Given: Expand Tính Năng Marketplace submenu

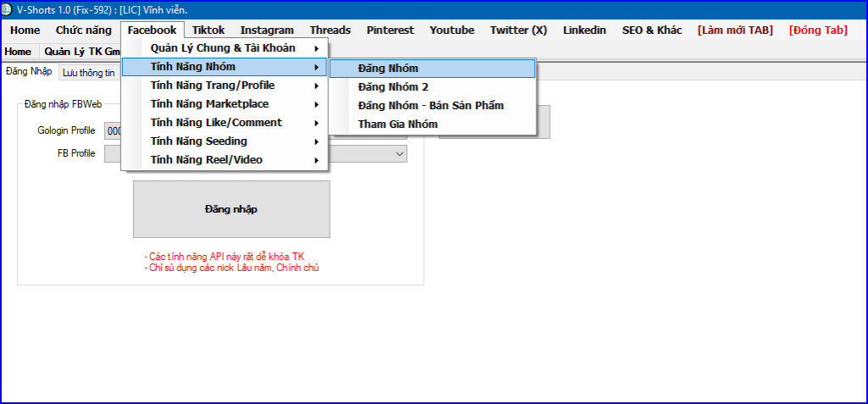Looking at the screenshot, I should tap(209, 104).
